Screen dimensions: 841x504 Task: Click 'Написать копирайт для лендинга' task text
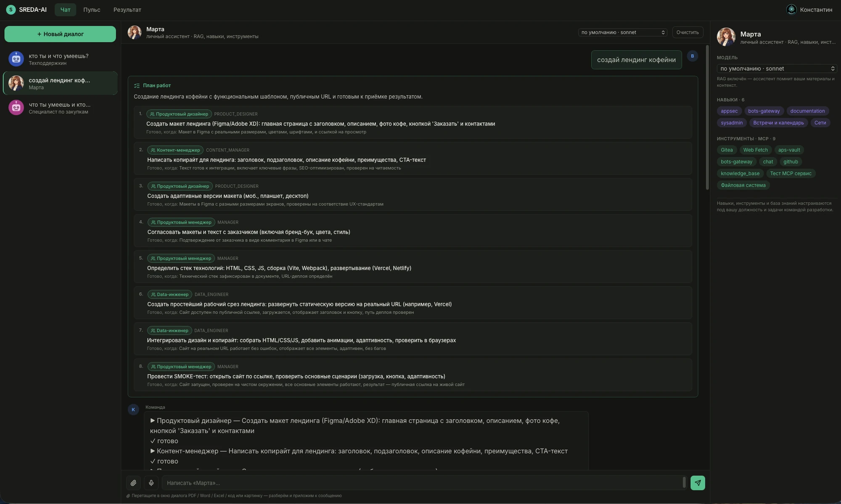pos(286,160)
